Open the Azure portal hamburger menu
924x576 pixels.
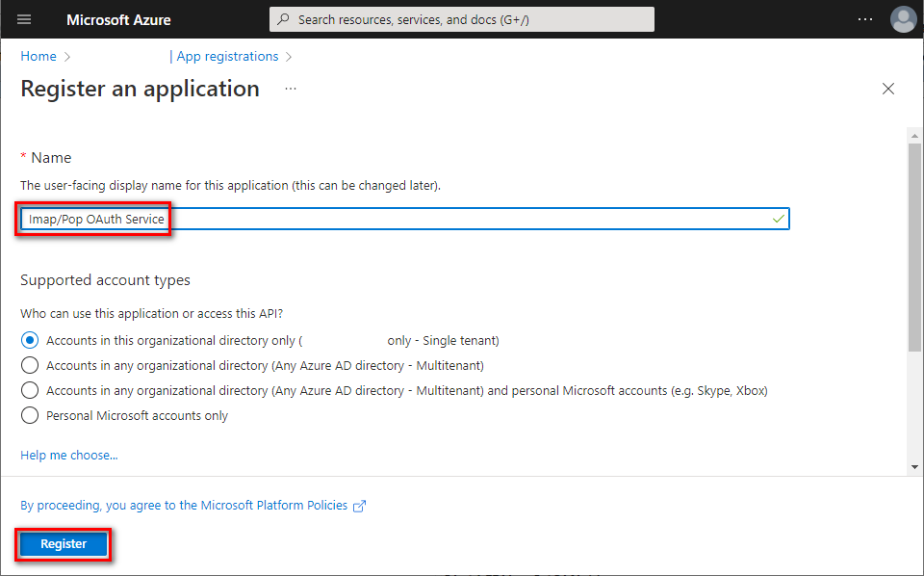tap(24, 19)
